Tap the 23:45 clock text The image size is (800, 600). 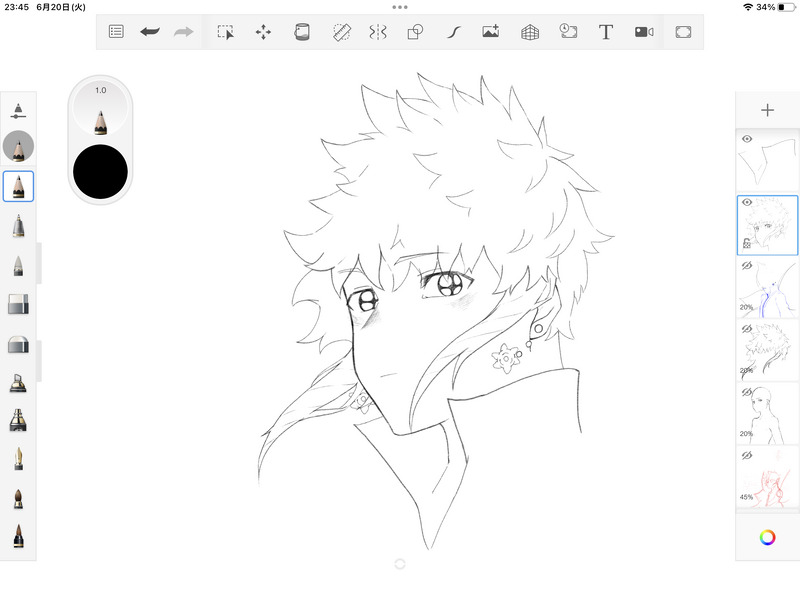(16, 7)
